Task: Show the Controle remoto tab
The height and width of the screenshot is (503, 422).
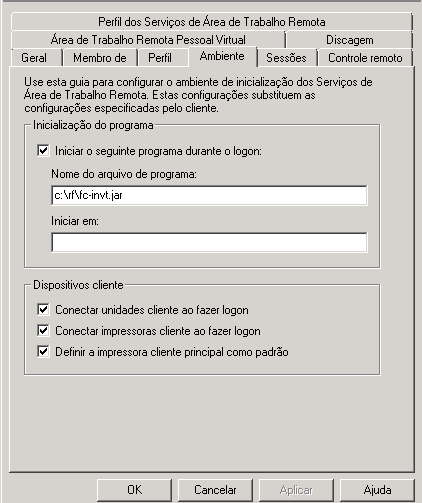Action: coord(365,58)
